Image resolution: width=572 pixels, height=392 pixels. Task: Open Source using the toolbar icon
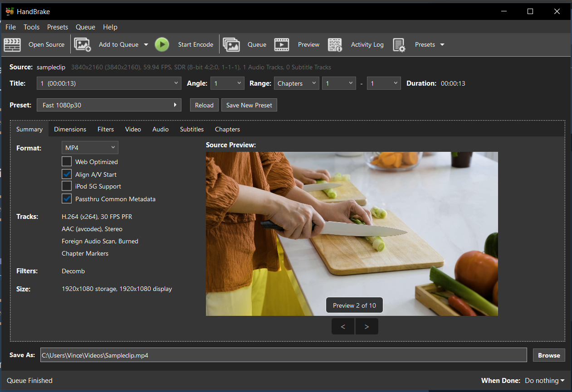[x=12, y=44]
